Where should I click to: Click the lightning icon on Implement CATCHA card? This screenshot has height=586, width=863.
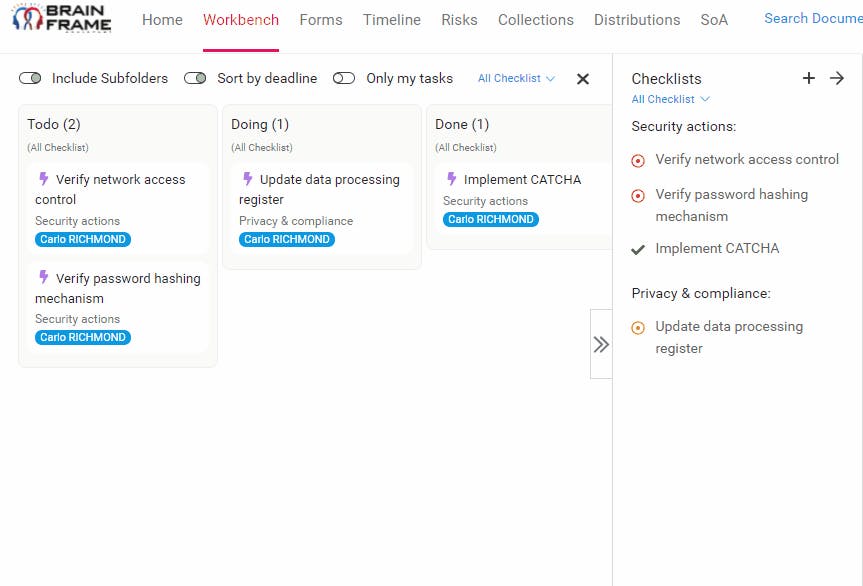(452, 179)
